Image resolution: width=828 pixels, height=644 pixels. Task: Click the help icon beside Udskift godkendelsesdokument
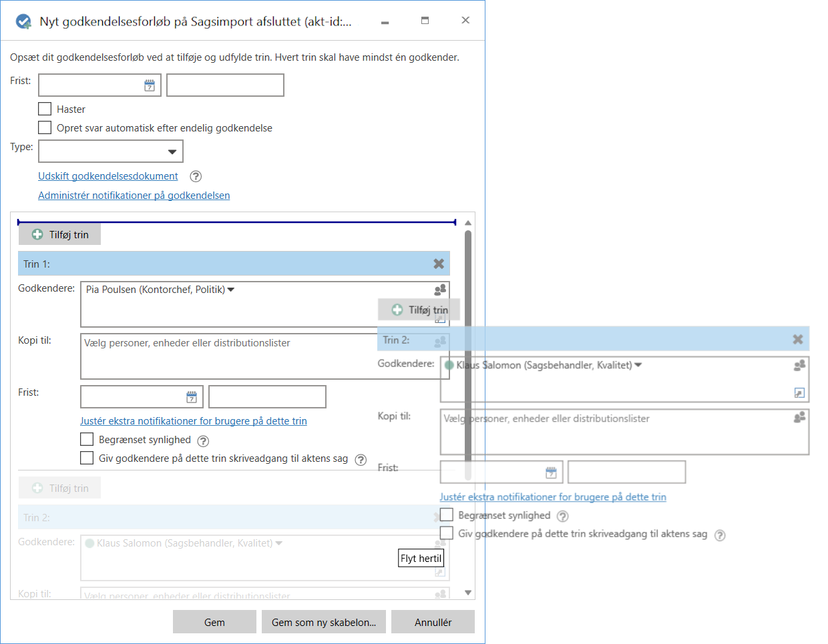[196, 176]
